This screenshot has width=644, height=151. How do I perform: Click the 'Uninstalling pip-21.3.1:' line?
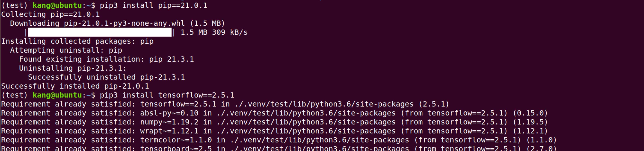click(73, 68)
